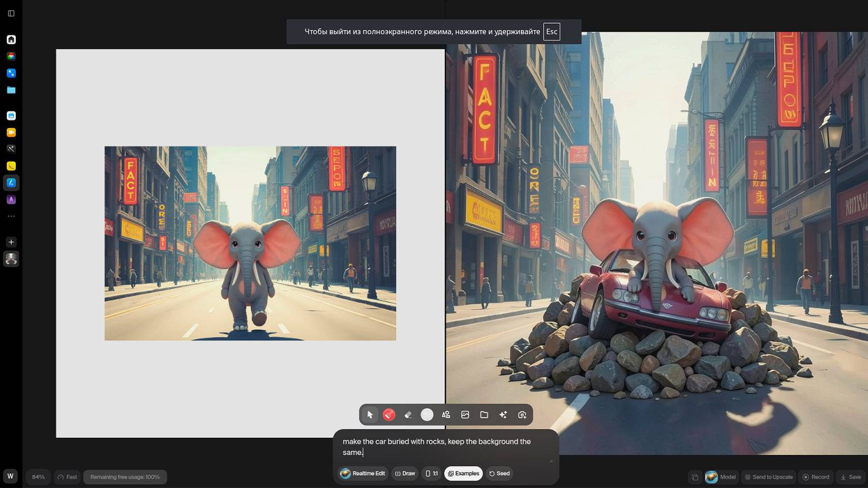868x488 pixels.
Task: Open the folder icon in toolbar
Action: (484, 415)
